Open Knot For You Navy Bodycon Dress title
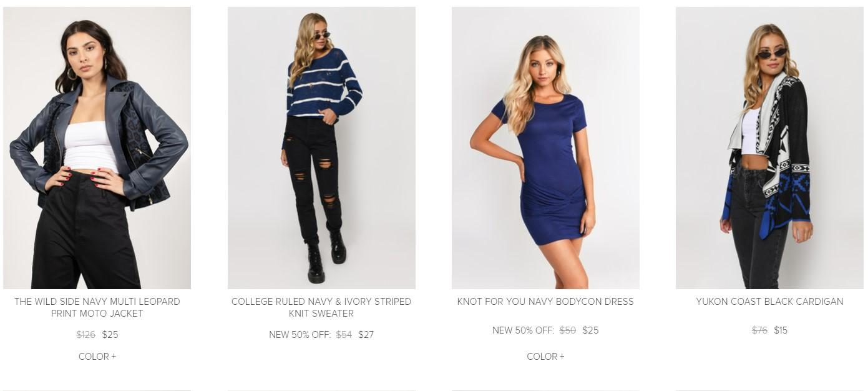This screenshot has height=391, width=868. 545,302
